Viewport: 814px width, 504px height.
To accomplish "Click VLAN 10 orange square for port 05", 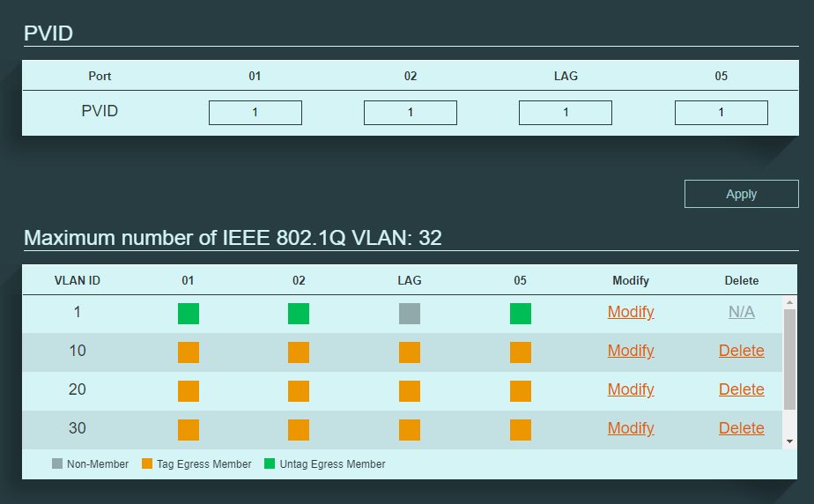I will click(x=520, y=352).
